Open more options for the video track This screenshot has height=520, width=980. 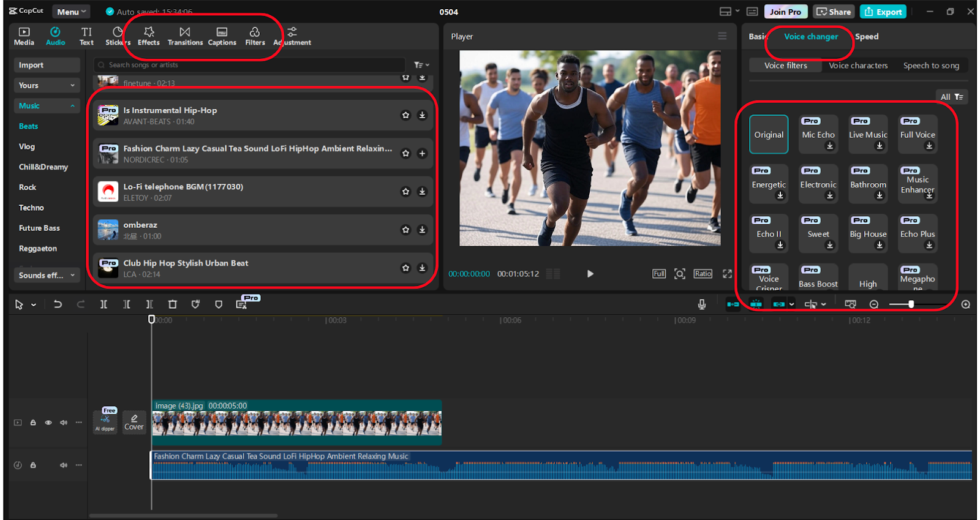coord(79,423)
